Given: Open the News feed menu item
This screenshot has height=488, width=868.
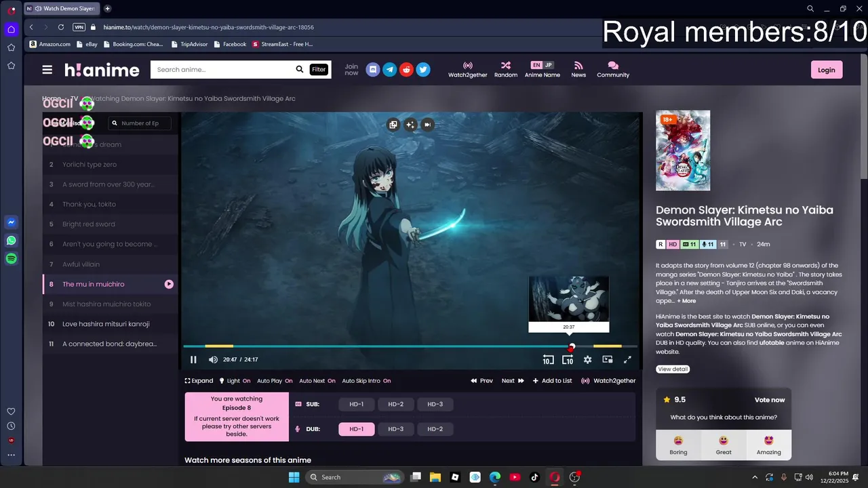Looking at the screenshot, I should click(578, 70).
